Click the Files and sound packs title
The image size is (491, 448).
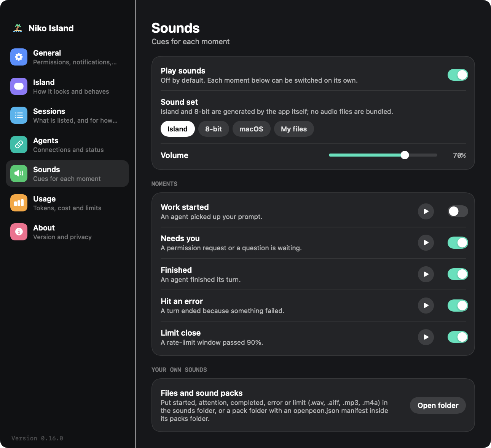[x=202, y=393]
